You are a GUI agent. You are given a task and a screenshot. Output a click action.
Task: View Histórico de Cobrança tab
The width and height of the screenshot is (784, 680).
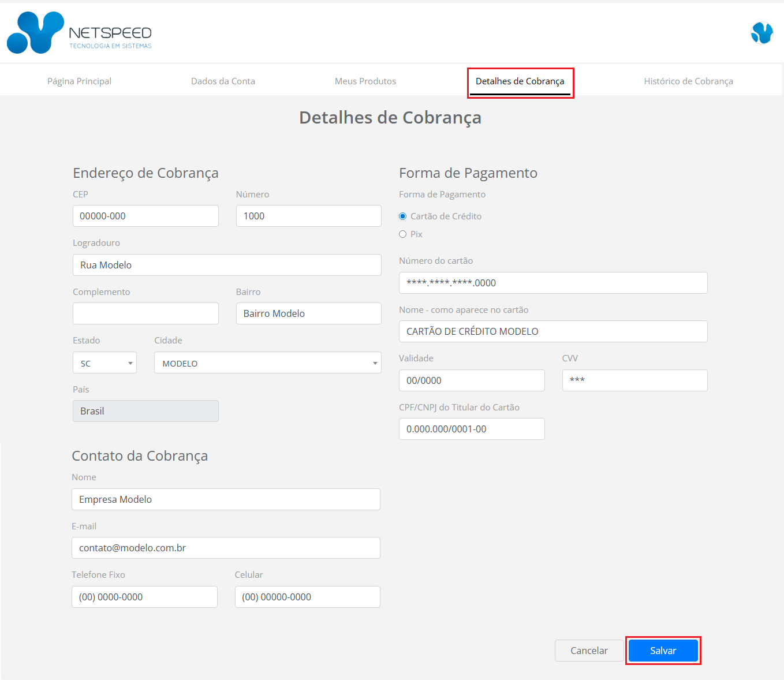[x=688, y=81]
